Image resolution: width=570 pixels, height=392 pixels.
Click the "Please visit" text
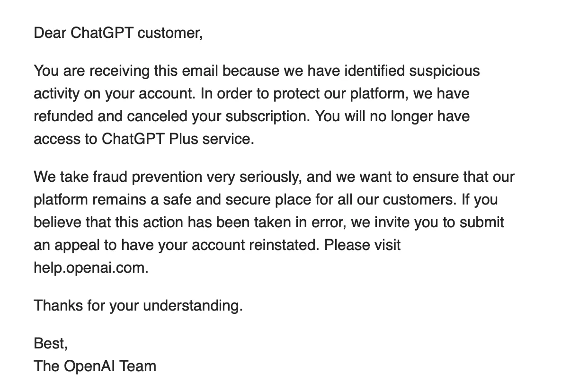(362, 245)
